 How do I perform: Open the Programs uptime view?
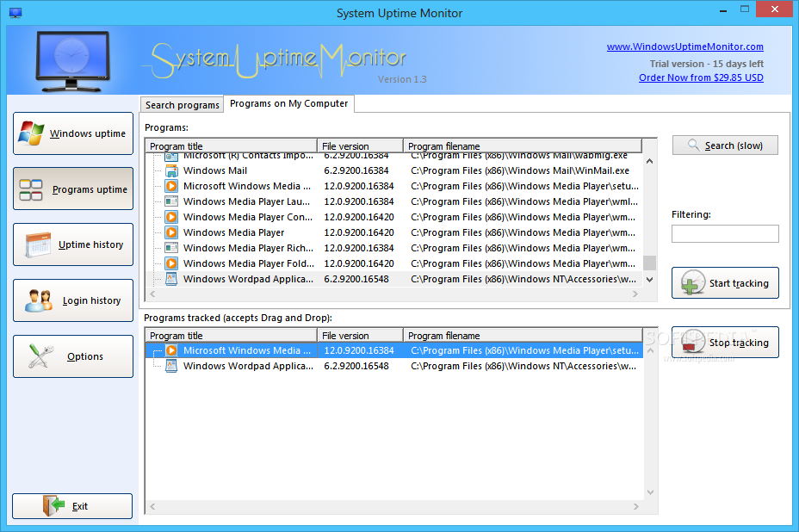click(x=73, y=189)
